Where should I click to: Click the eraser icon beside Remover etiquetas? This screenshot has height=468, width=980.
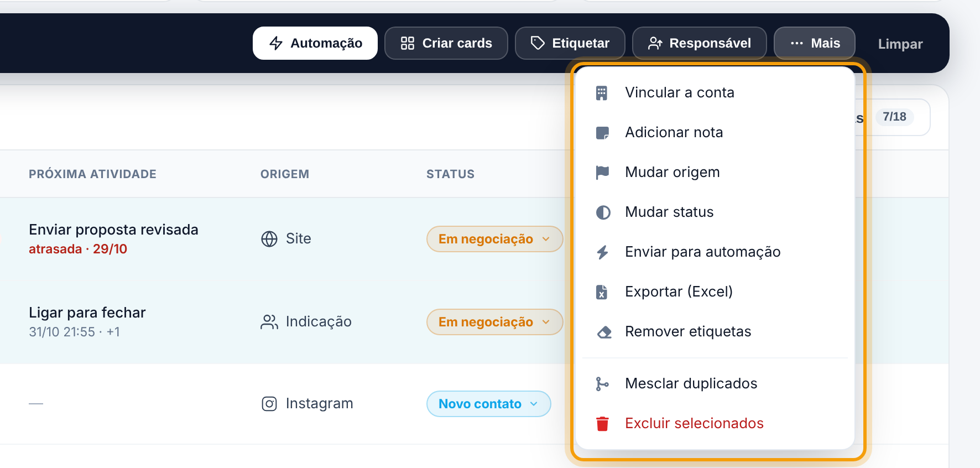coord(604,332)
